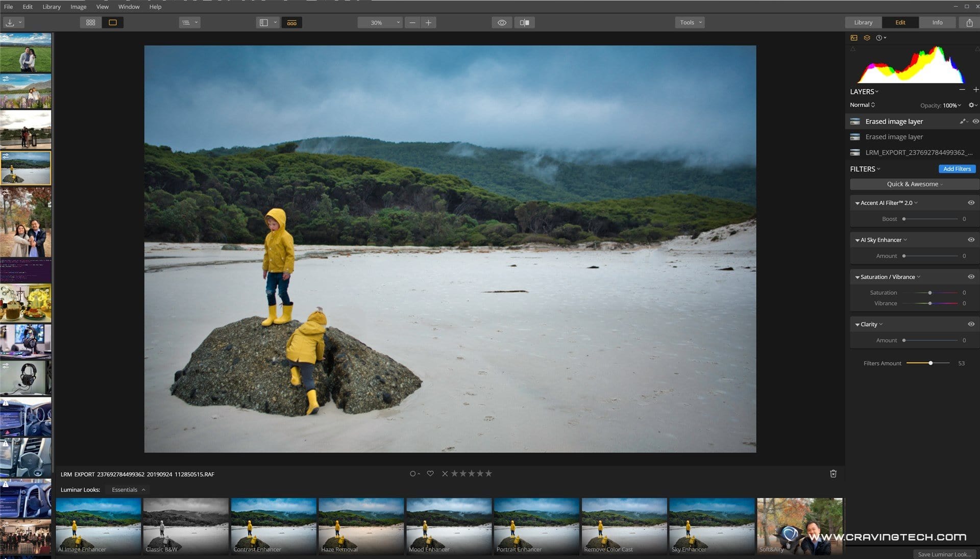Toggle visibility of Clarity filter
Viewport: 980px width, 559px height.
971,324
